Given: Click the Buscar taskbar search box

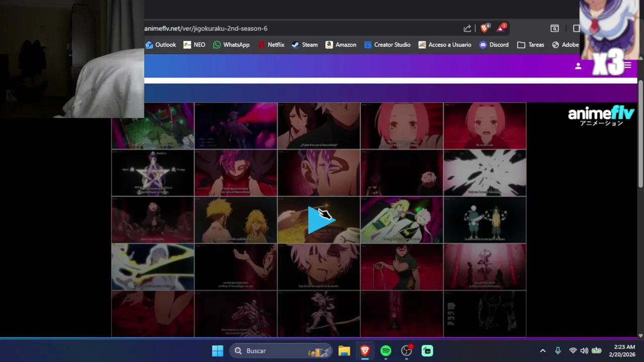Looking at the screenshot, I should click(281, 351).
